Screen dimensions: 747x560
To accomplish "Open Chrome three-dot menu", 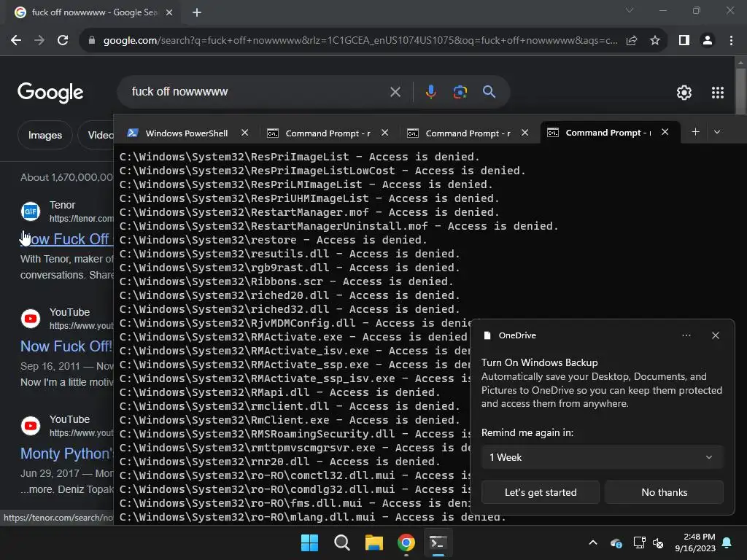I will [731, 41].
